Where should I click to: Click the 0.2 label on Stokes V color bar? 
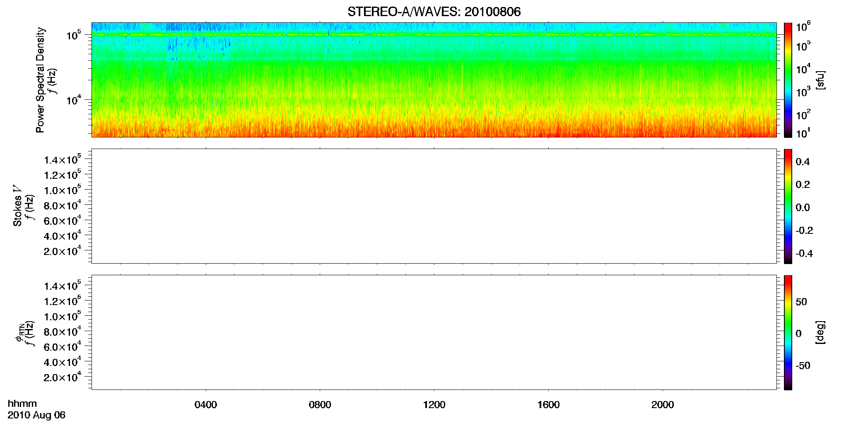click(803, 185)
